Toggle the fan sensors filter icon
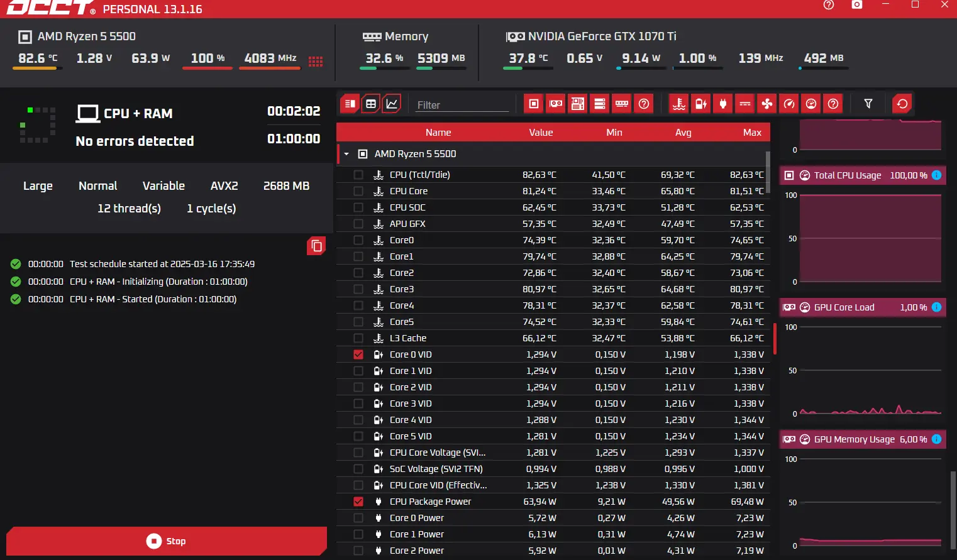Viewport: 957px width, 560px height. pos(767,104)
